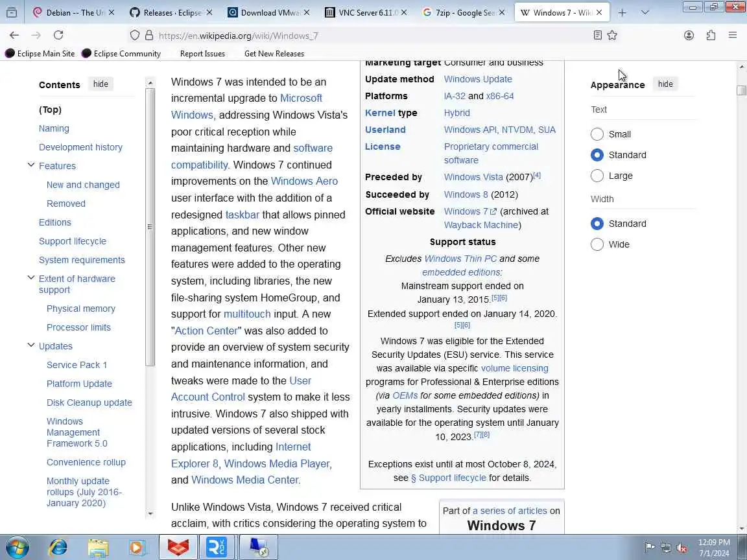This screenshot has height=560, width=747.
Task: Open Windows Update infobox link
Action: click(478, 79)
